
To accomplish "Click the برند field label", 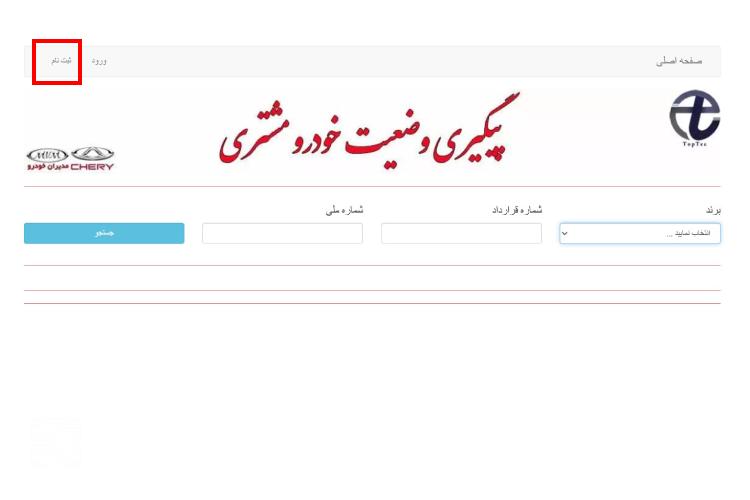I will [x=713, y=211].
